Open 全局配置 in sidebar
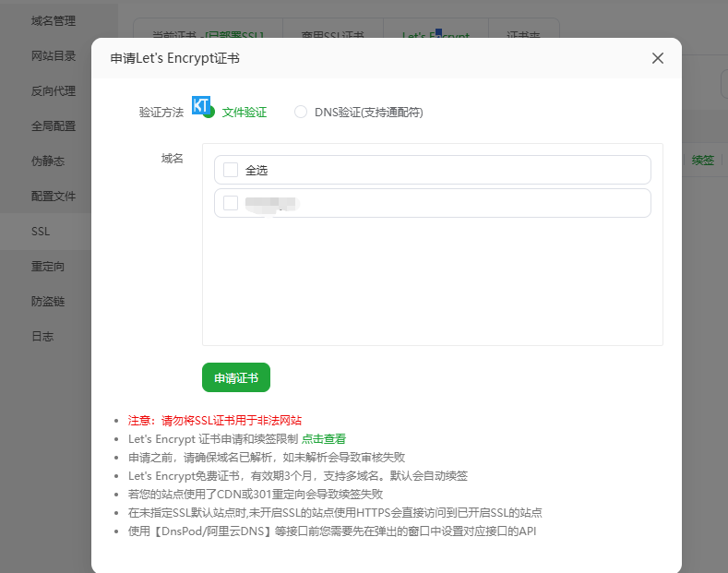The height and width of the screenshot is (573, 728). tap(54, 125)
